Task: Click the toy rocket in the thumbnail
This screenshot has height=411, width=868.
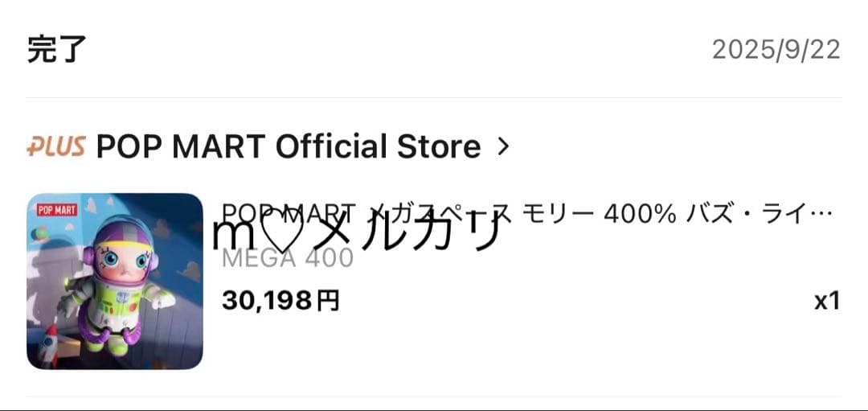Action: click(49, 346)
